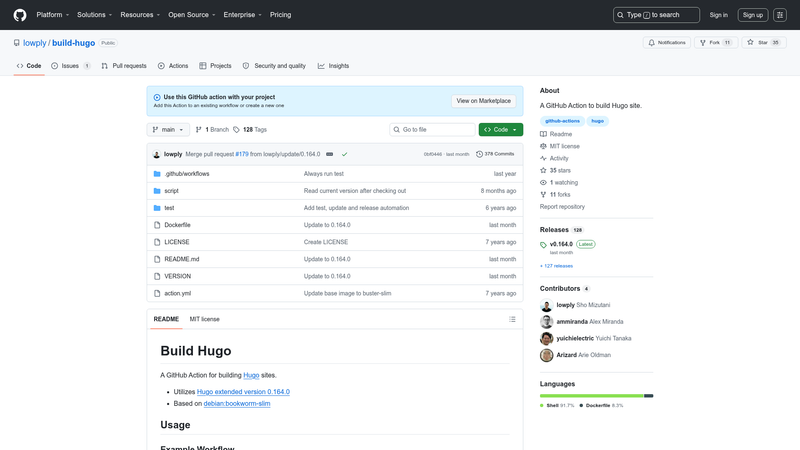This screenshot has height=450, width=800.
Task: View 35 stars list
Action: tap(560, 170)
